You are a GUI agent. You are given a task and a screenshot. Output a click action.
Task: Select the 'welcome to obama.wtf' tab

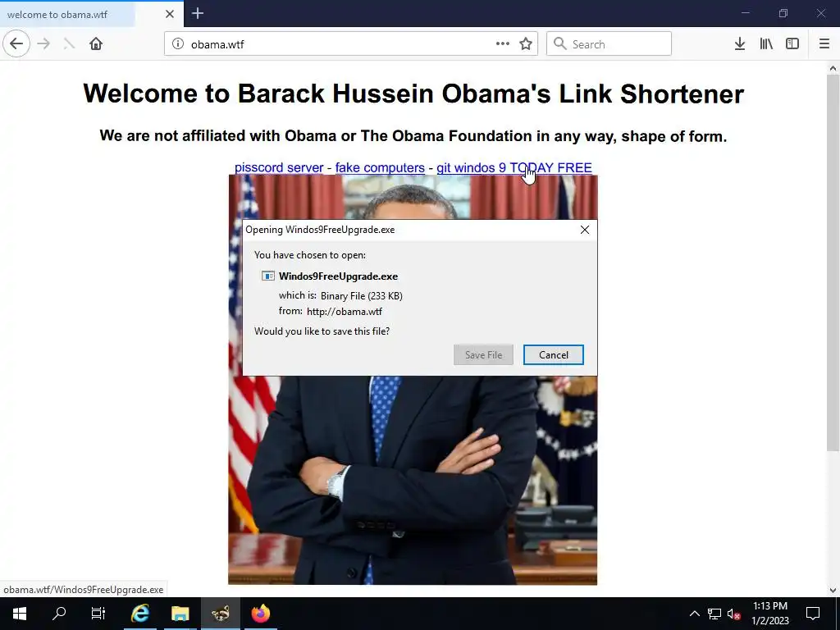[92, 14]
